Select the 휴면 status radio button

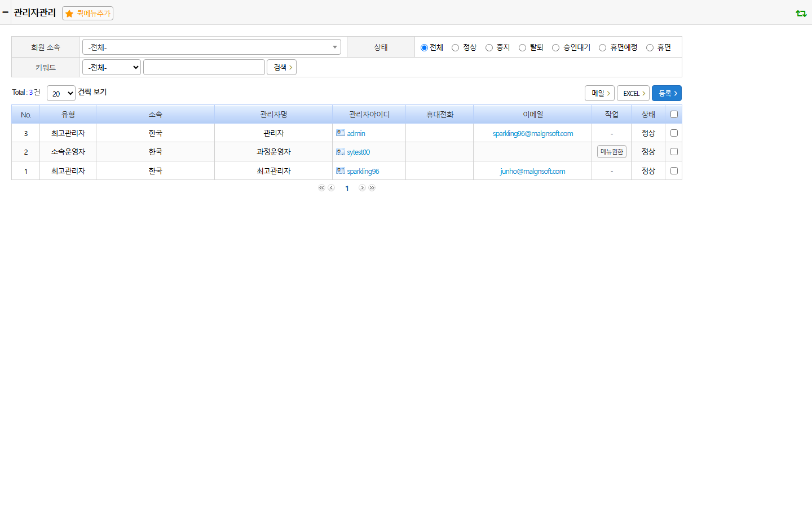pos(650,47)
